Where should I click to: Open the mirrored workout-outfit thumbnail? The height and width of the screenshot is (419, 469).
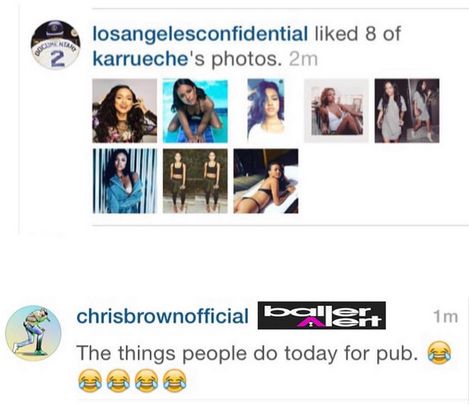click(195, 181)
